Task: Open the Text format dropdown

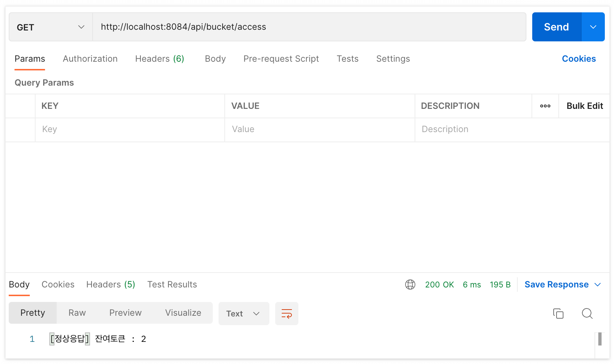Action: [244, 314]
